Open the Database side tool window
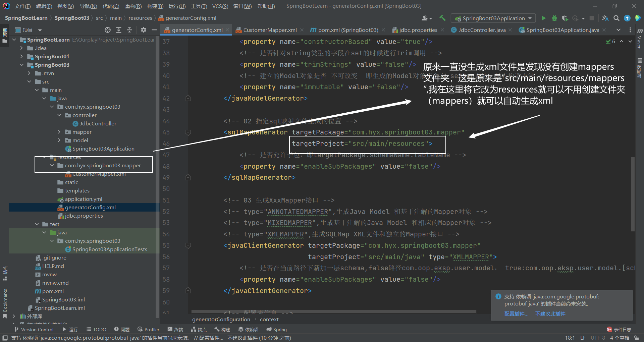644x342 pixels. pos(640,67)
